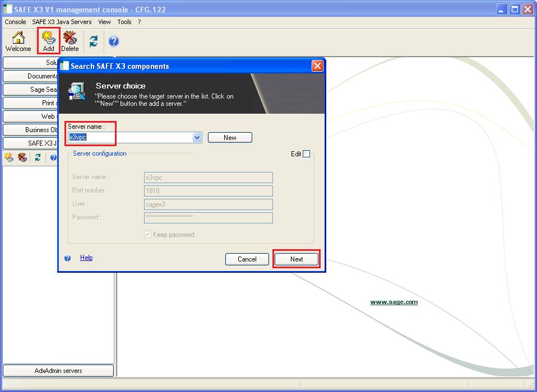
Task: Select the Add component toolbar icon
Action: pyautogui.click(x=48, y=39)
